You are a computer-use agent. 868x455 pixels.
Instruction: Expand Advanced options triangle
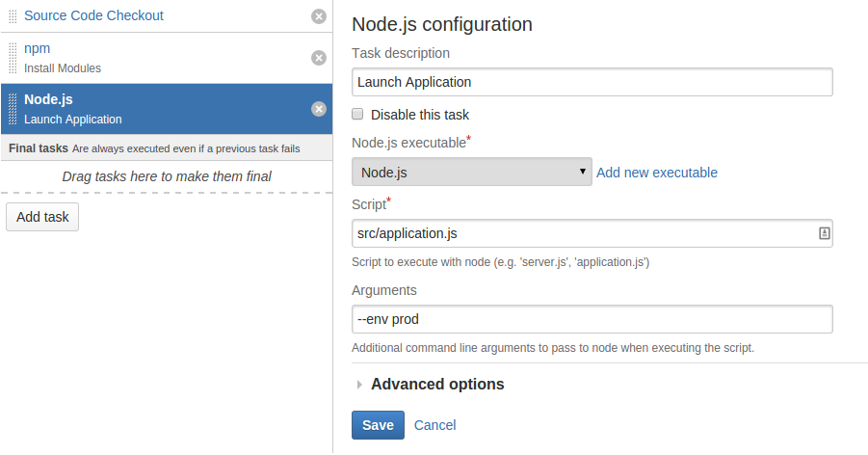(359, 384)
